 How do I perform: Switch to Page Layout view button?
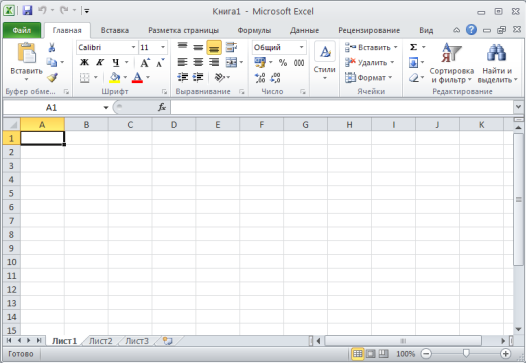tap(371, 354)
